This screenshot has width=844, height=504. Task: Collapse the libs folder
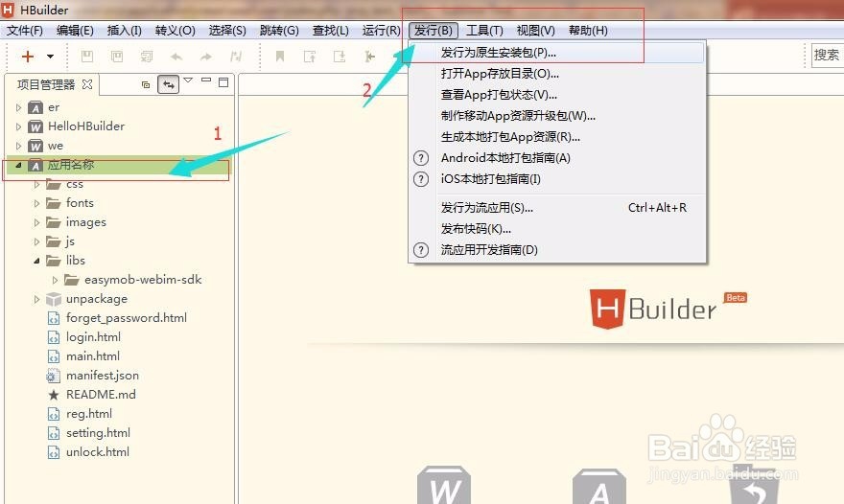36,261
